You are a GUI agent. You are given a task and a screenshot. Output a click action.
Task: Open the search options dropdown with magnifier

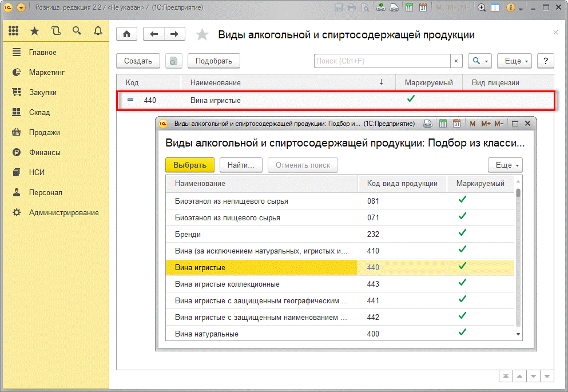(479, 61)
